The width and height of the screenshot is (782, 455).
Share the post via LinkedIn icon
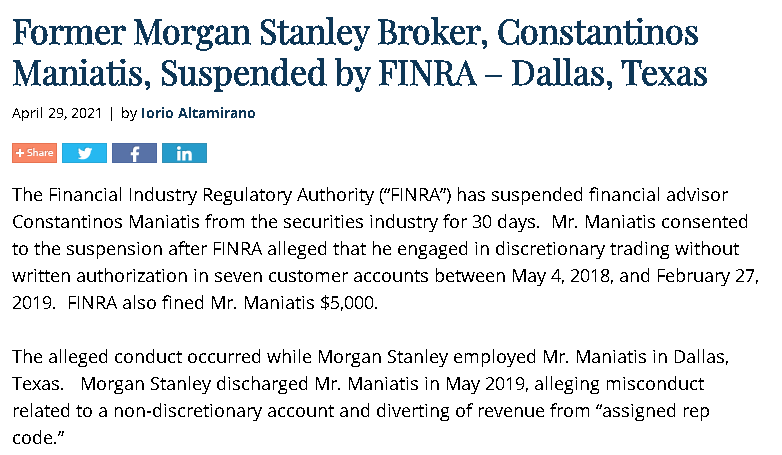[x=184, y=153]
